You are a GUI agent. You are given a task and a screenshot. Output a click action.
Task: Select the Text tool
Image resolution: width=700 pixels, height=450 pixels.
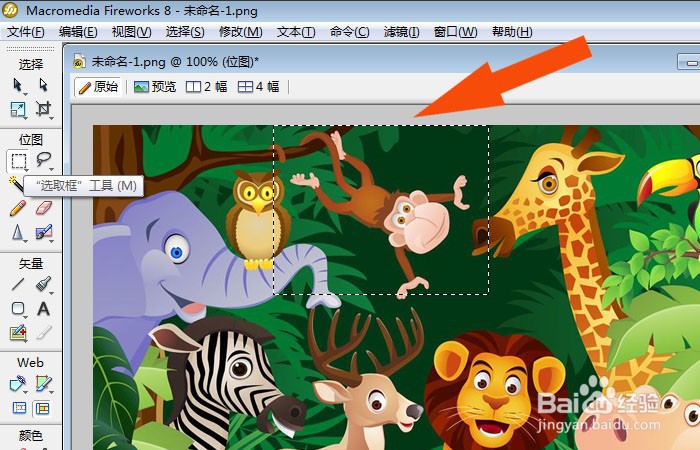tap(43, 308)
